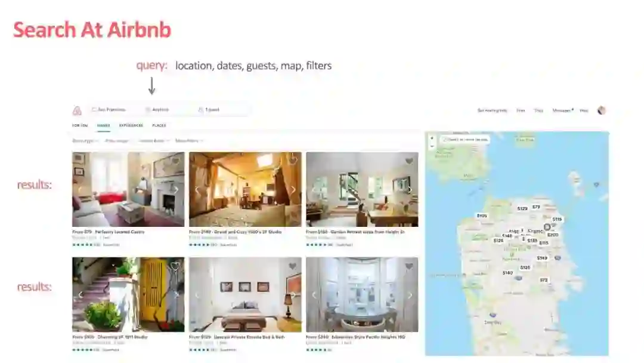Expand the Room type filter dropdown
Viewport: 644px width, 363px height.
pos(85,140)
